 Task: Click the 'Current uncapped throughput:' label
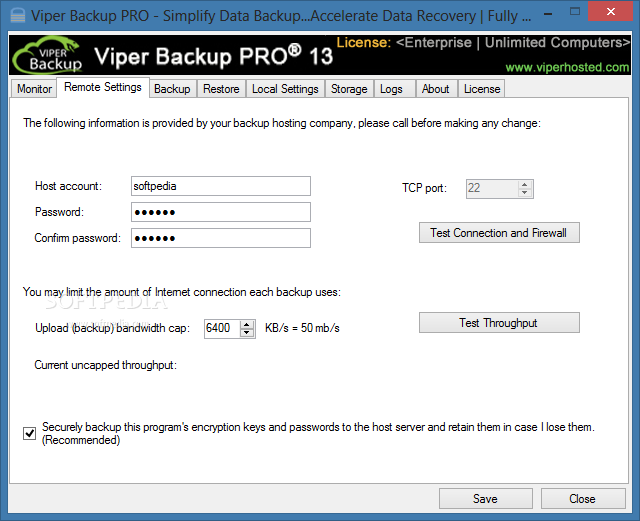106,365
